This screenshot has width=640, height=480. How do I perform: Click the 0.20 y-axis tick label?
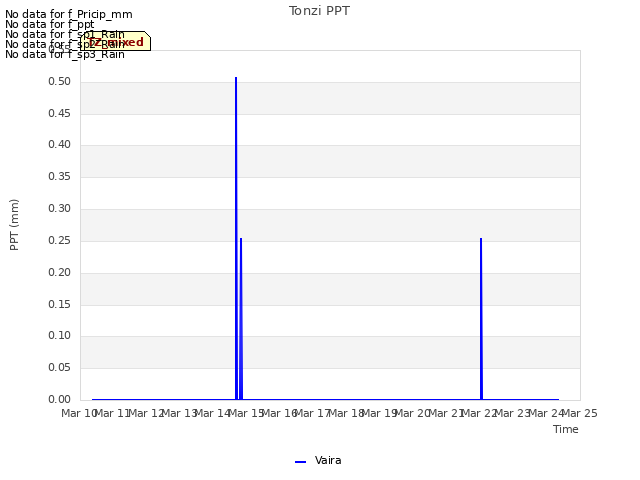coord(60,272)
